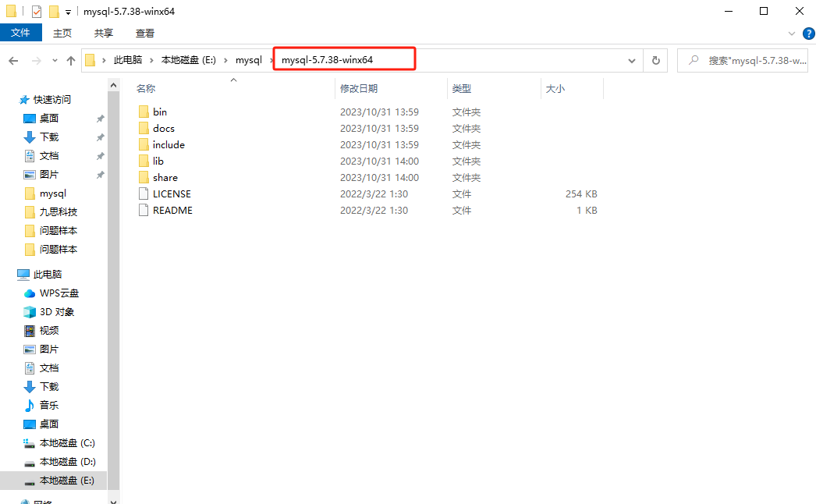Go up one folder level
The image size is (816, 504).
click(x=71, y=61)
